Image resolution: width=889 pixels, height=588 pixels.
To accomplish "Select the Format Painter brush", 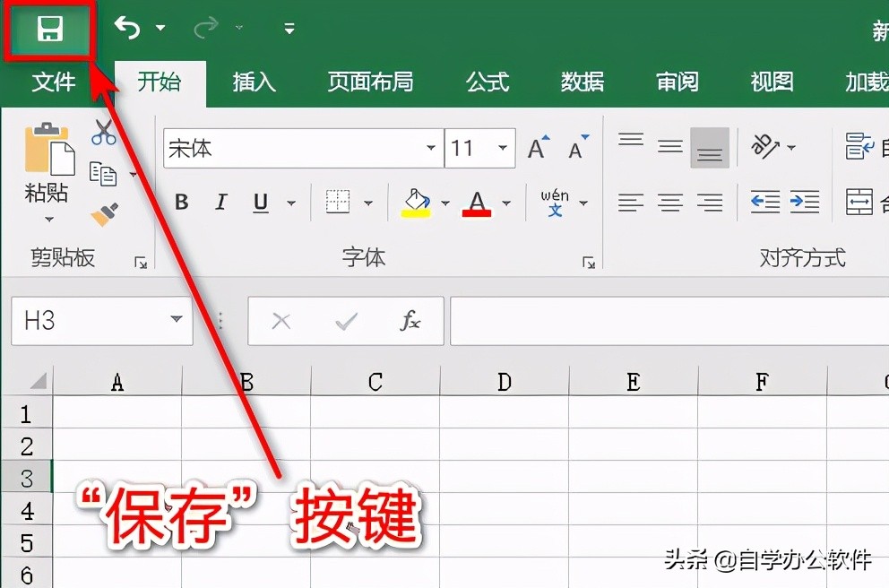I will click(104, 214).
